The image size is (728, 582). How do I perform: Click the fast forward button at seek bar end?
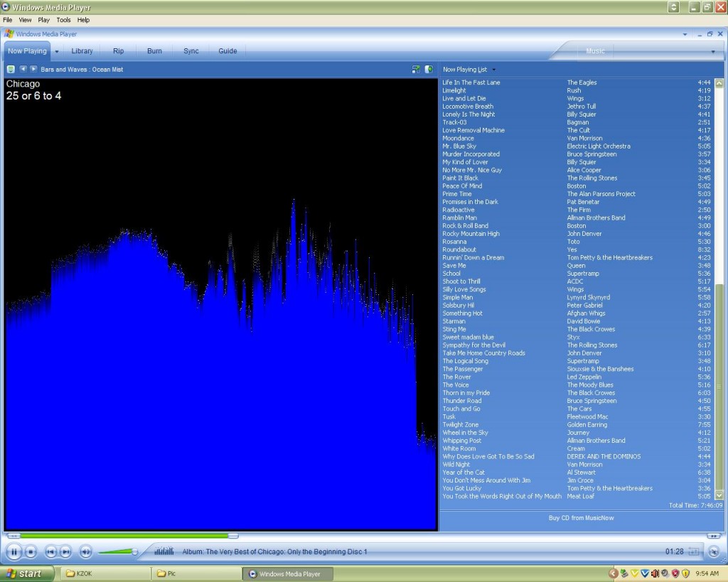point(714,536)
